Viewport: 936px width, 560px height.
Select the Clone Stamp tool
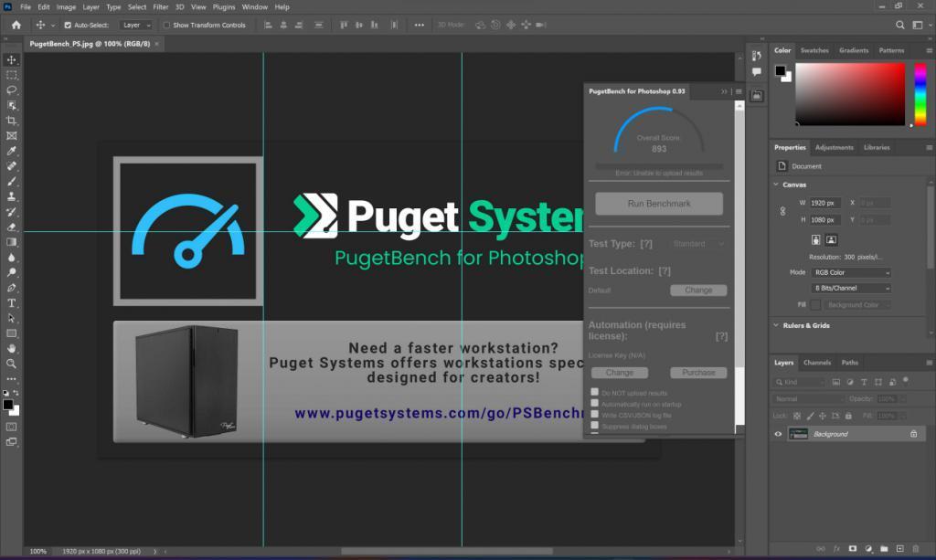coord(11,196)
